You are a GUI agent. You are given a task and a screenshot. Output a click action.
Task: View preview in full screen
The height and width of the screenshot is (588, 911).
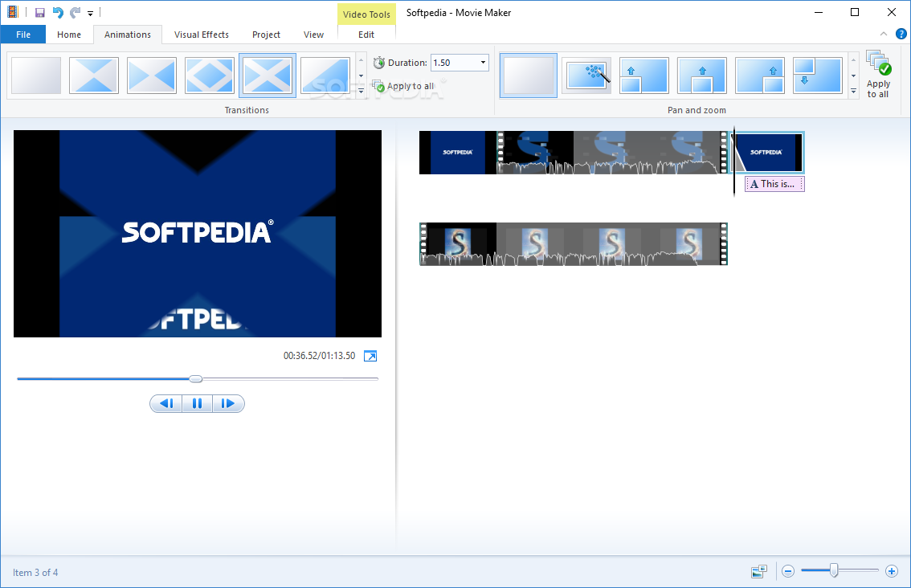coord(370,356)
